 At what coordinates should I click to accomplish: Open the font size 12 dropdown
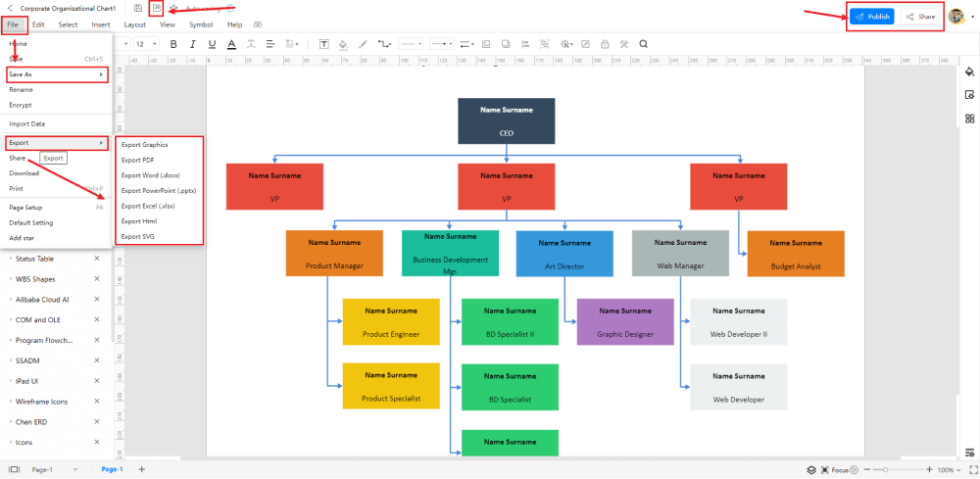(146, 44)
